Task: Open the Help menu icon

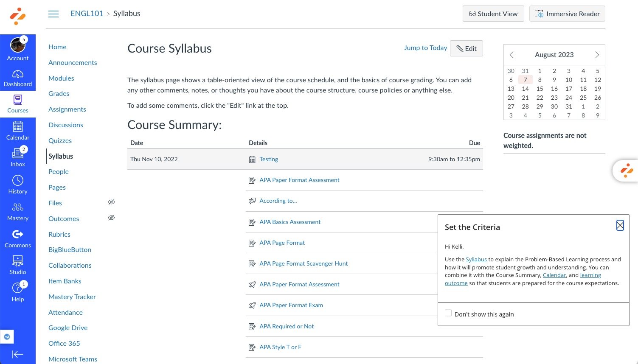Action: [x=18, y=292]
